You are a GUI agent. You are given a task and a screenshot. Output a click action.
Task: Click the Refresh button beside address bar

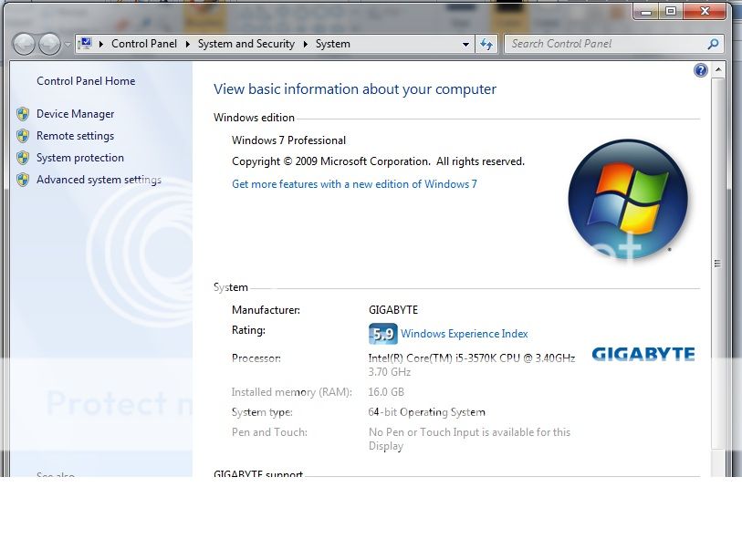[x=486, y=44]
